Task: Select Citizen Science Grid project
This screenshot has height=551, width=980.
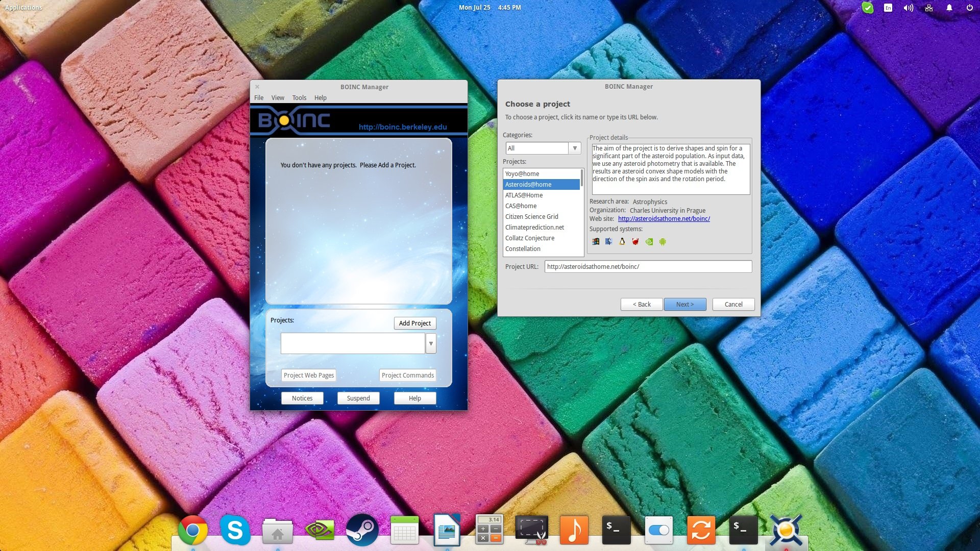Action: click(542, 217)
